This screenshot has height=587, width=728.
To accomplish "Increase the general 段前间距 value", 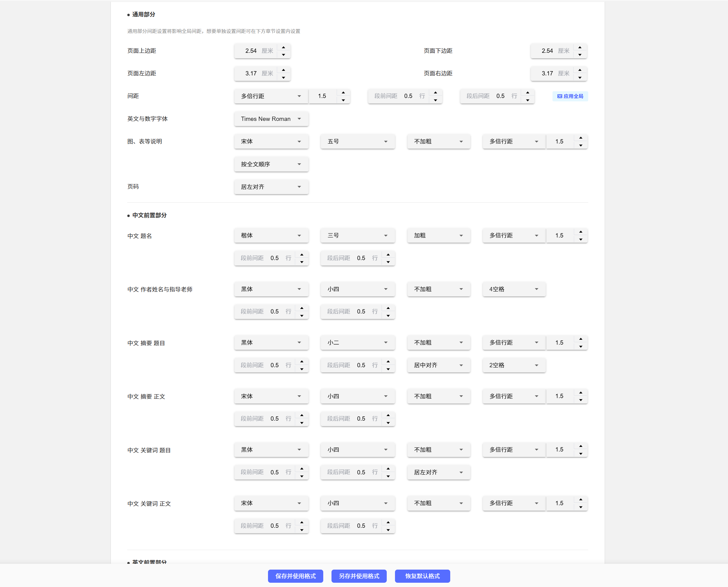I will tap(435, 93).
